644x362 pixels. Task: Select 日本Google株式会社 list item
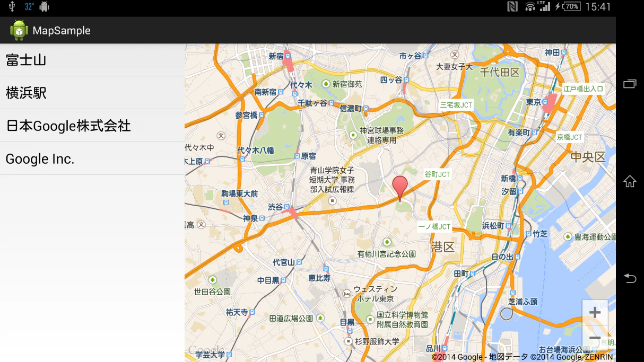pyautogui.click(x=92, y=126)
